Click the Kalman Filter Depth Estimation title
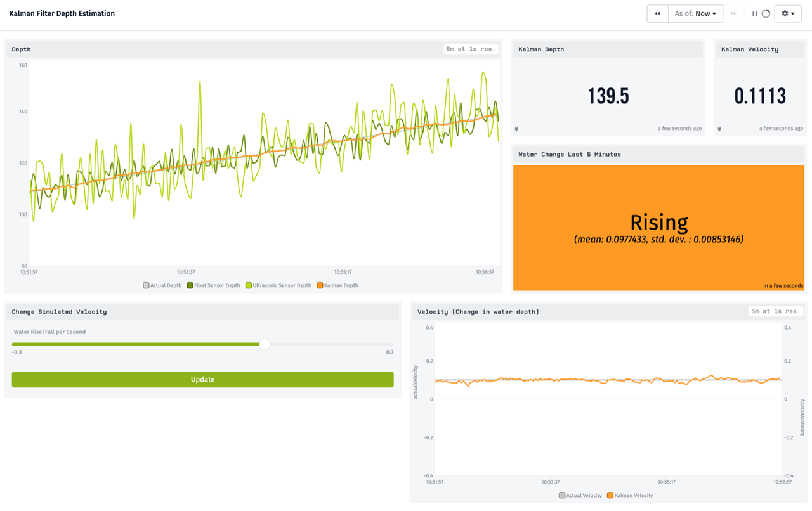This screenshot has height=511, width=812. click(62, 13)
